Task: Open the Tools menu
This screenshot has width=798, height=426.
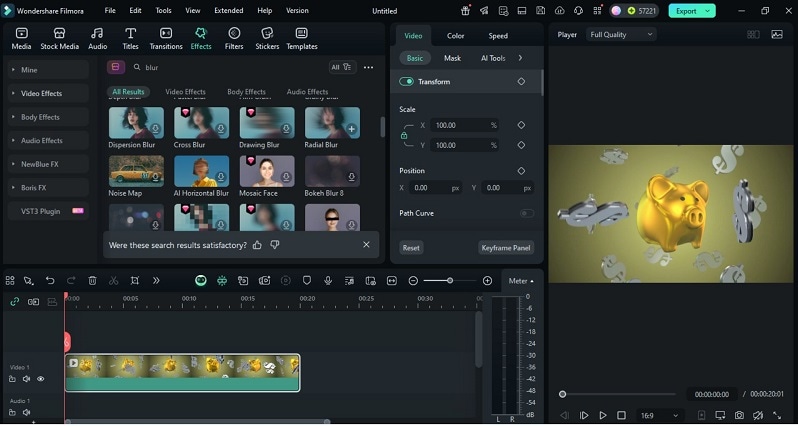Action: point(163,10)
